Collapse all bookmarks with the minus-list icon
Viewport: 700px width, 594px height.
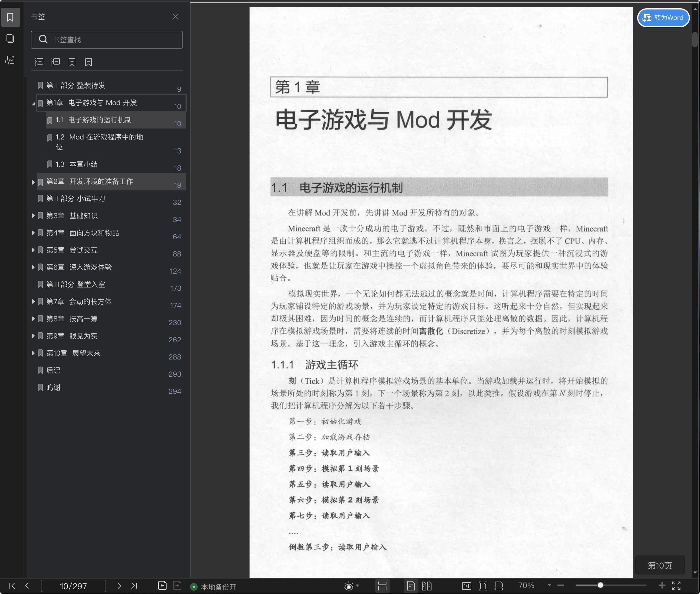coord(56,62)
